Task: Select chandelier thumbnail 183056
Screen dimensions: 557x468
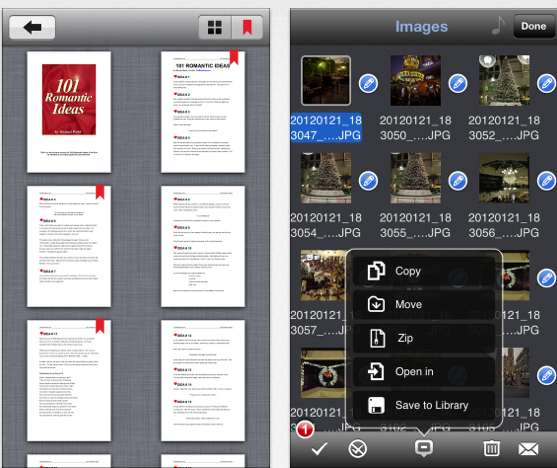Action: (504, 178)
